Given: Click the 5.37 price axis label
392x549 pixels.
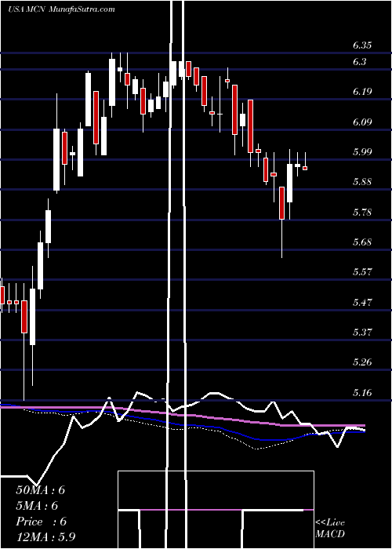Looking at the screenshot, I should 362,332.
